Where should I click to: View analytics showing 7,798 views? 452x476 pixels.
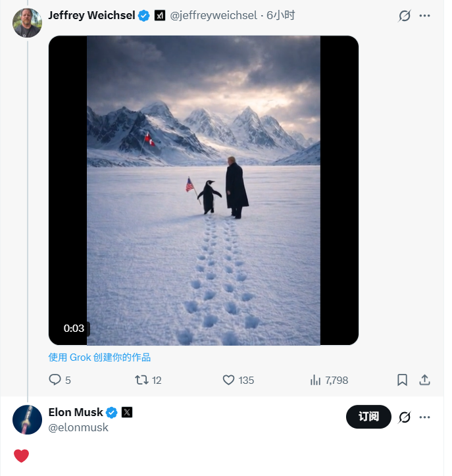[316, 380]
